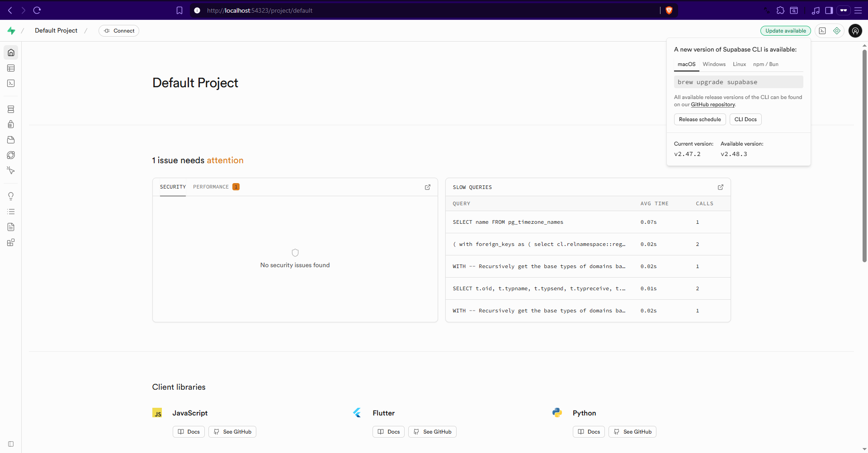Screen dimensions: 868x453
Task: Open the browser hamburger main menu
Action: [x=858, y=10]
